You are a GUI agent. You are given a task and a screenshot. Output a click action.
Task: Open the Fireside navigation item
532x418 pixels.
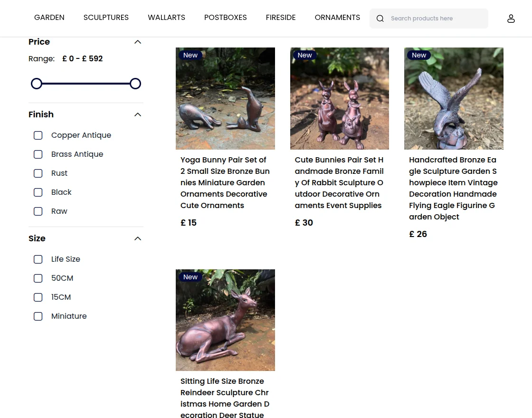(x=281, y=18)
